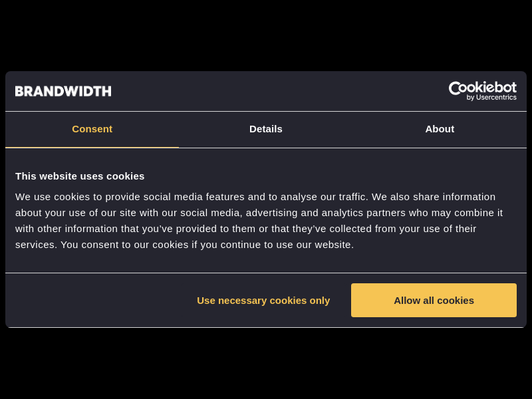Viewport: 532px width, 399px height.
Task: Click the 'You consent to our cookies' sentence
Action: pyautogui.click(x=206, y=245)
